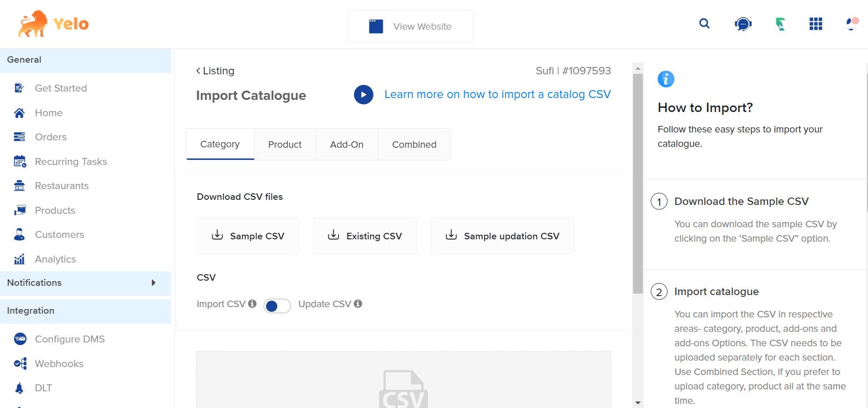Open the apps grid icon

[815, 24]
